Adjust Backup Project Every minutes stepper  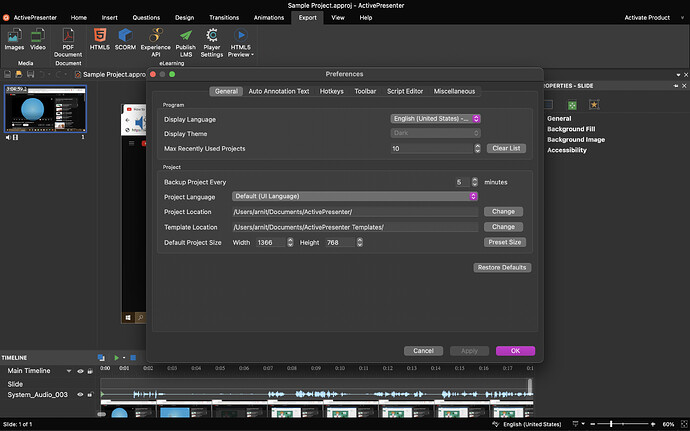474,182
